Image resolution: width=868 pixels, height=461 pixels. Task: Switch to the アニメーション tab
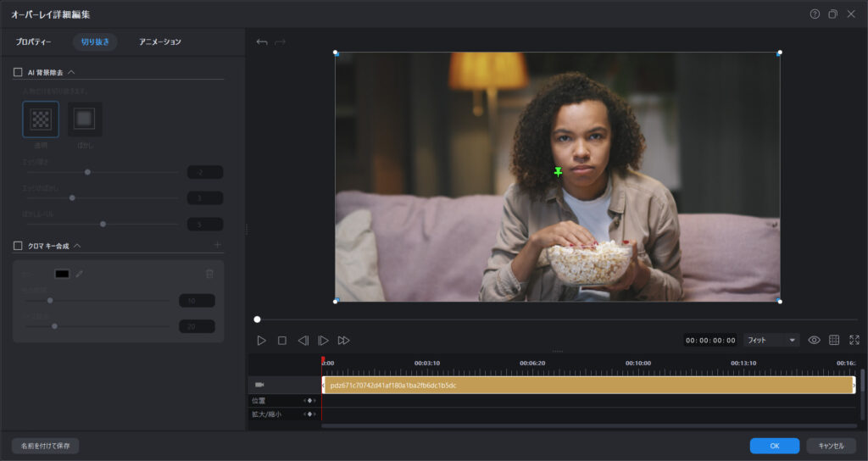click(x=160, y=42)
